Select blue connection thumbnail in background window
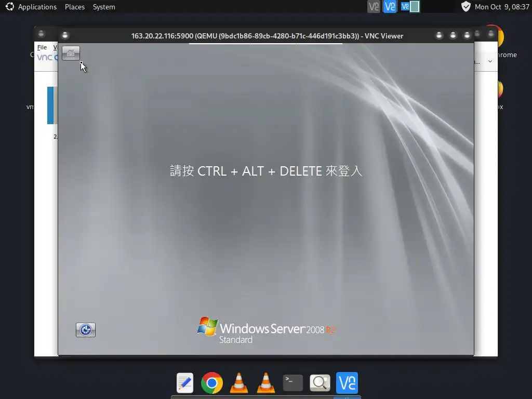 pyautogui.click(x=52, y=105)
